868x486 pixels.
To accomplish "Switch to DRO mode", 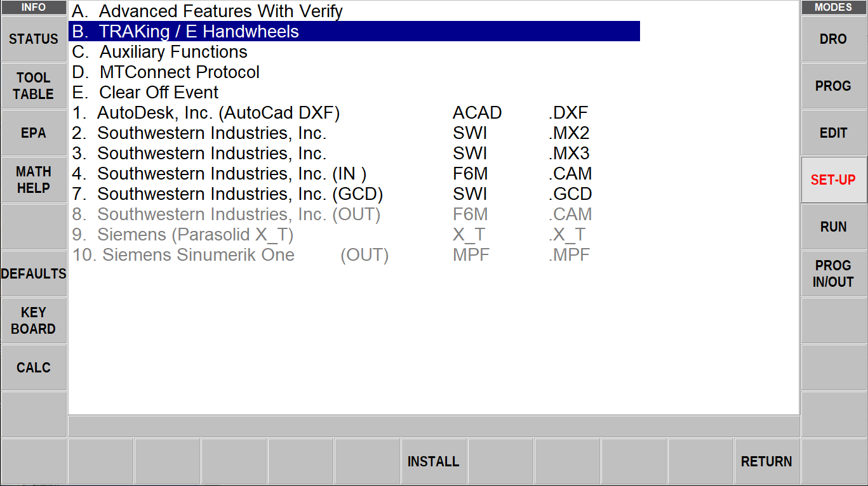I will coord(833,39).
